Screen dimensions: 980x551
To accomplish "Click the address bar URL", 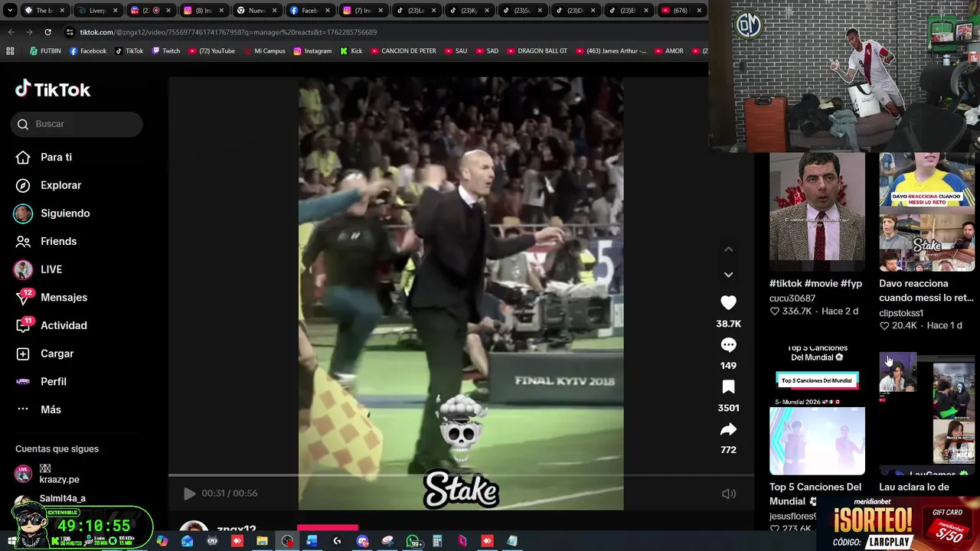I will coord(228,32).
